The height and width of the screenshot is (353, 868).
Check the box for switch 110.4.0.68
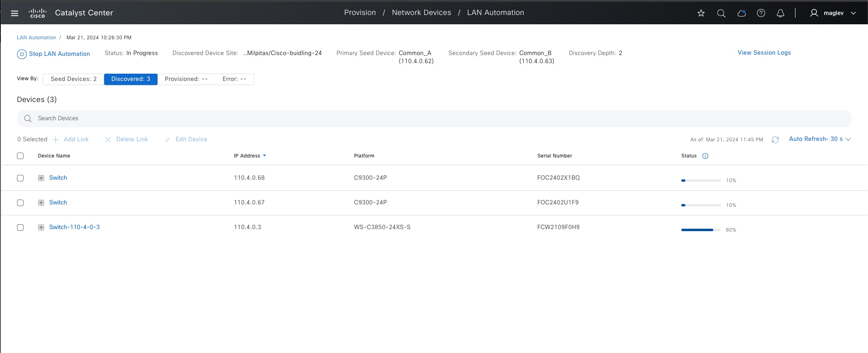tap(20, 178)
